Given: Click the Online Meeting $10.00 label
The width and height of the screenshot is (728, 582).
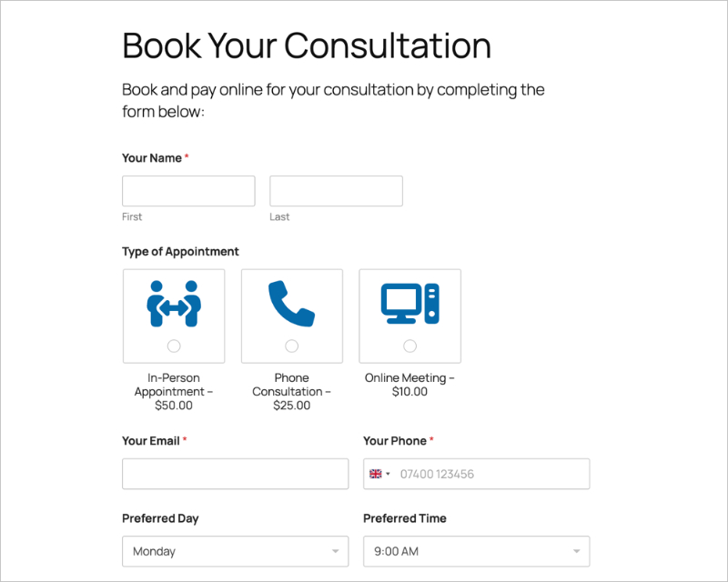Looking at the screenshot, I should click(x=409, y=384).
